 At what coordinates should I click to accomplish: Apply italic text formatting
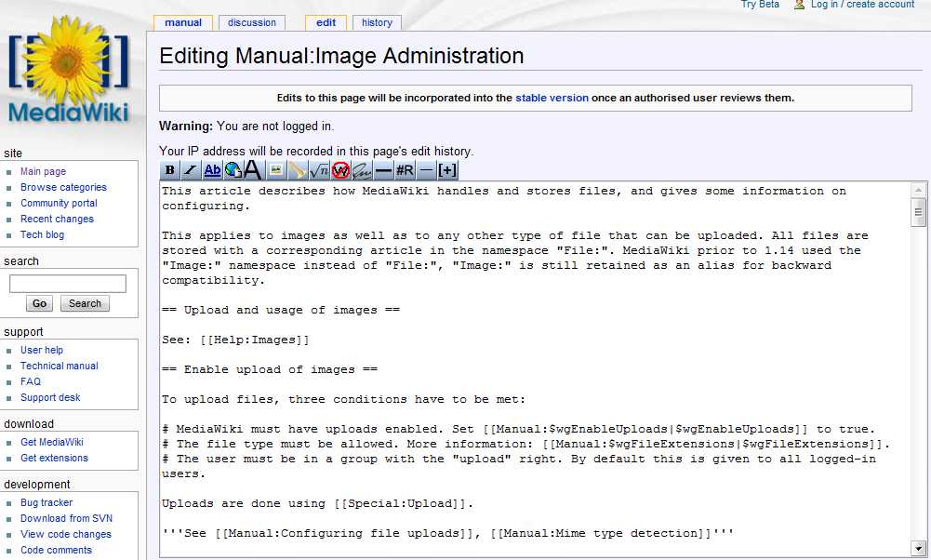191,170
